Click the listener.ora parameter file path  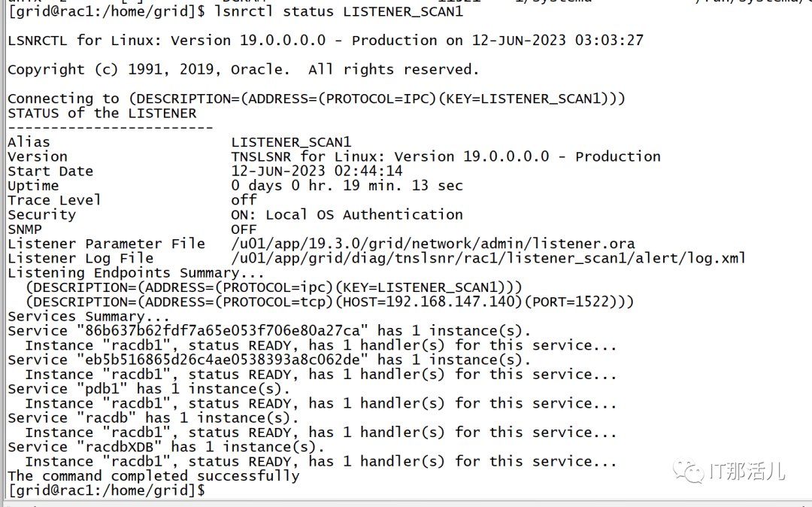pyautogui.click(x=433, y=244)
